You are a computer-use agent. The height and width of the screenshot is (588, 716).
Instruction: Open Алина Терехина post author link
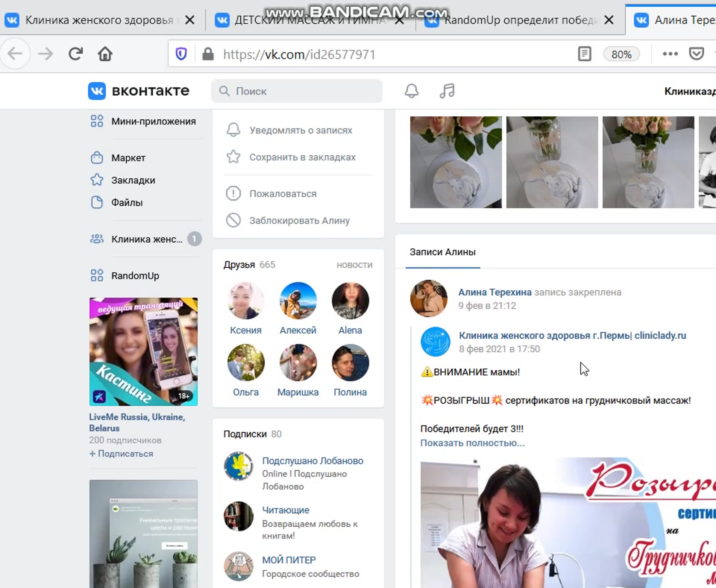click(x=495, y=292)
